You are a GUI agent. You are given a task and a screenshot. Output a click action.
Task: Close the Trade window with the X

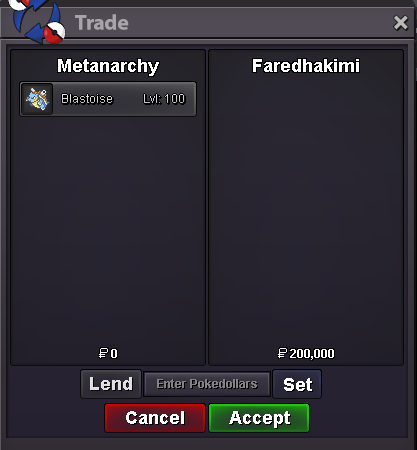click(400, 23)
